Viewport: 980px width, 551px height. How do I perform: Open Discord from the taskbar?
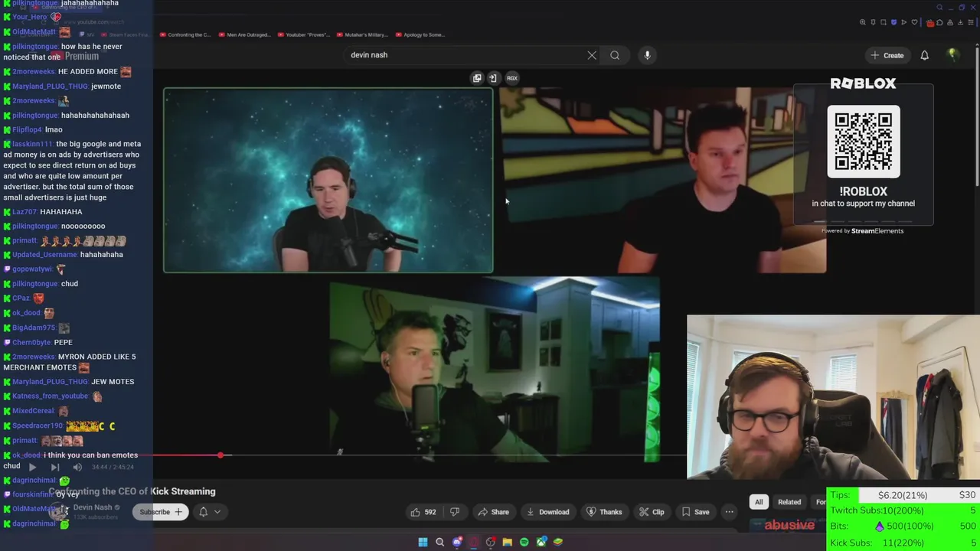pyautogui.click(x=457, y=542)
